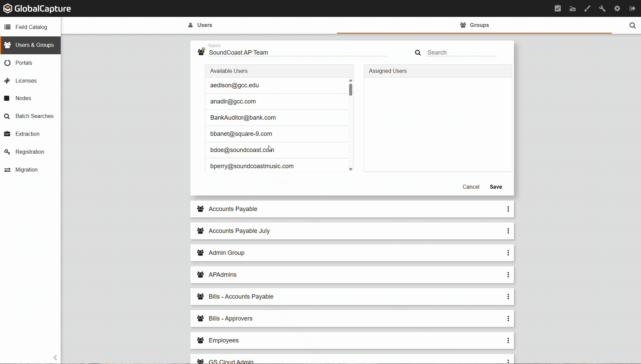Select the Bills - Accounts Payable group

tap(352, 297)
